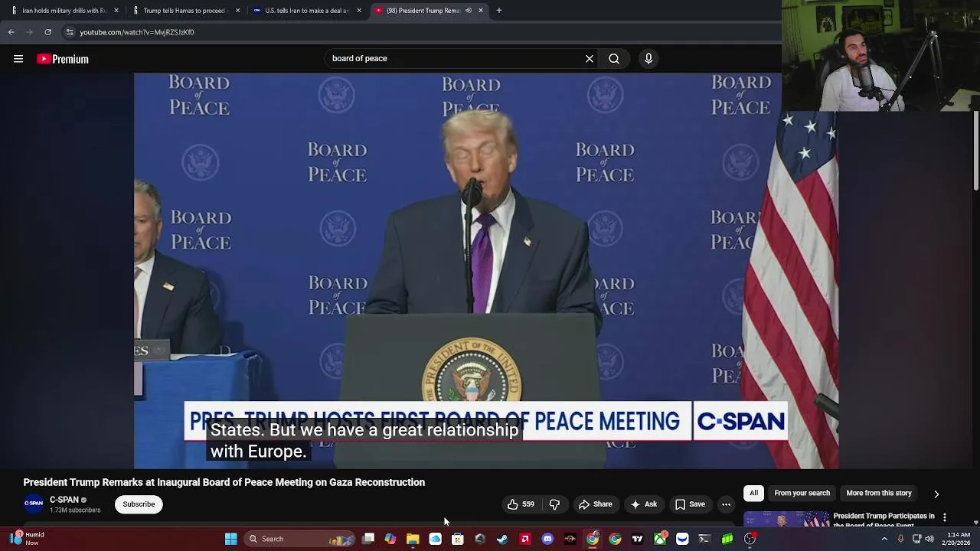The width and height of the screenshot is (980, 551).
Task: Subscribe to the C-SPAN channel
Action: (139, 504)
